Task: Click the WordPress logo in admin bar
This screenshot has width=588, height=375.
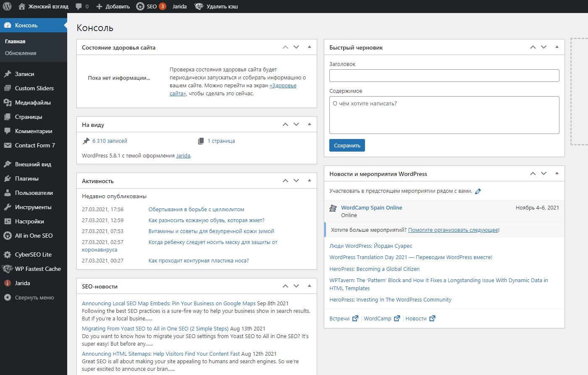Action: (7, 6)
